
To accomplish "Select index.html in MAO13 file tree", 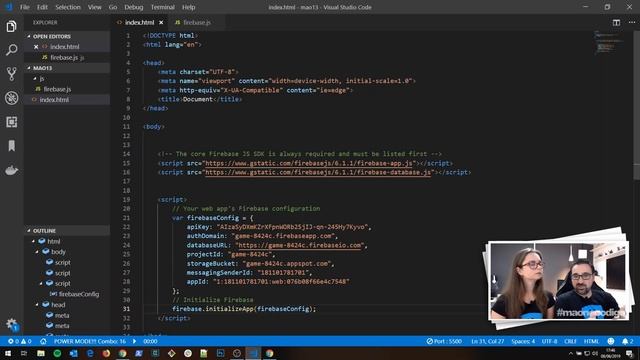I will pyautogui.click(x=67, y=100).
